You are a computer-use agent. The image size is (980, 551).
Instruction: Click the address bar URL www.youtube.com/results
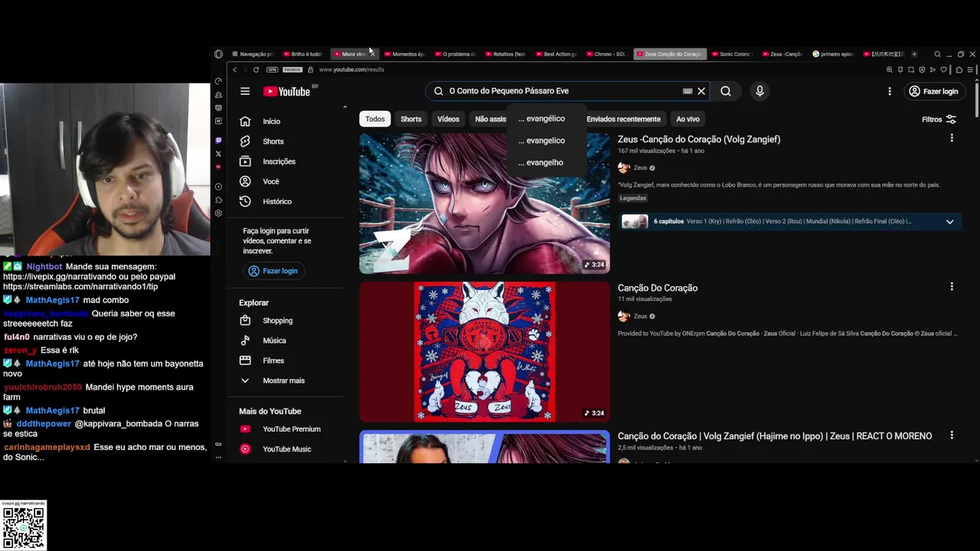coord(351,70)
